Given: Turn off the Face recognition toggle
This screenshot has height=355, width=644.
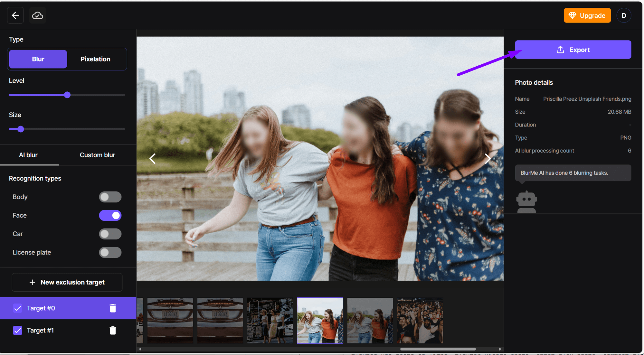Looking at the screenshot, I should pos(110,215).
